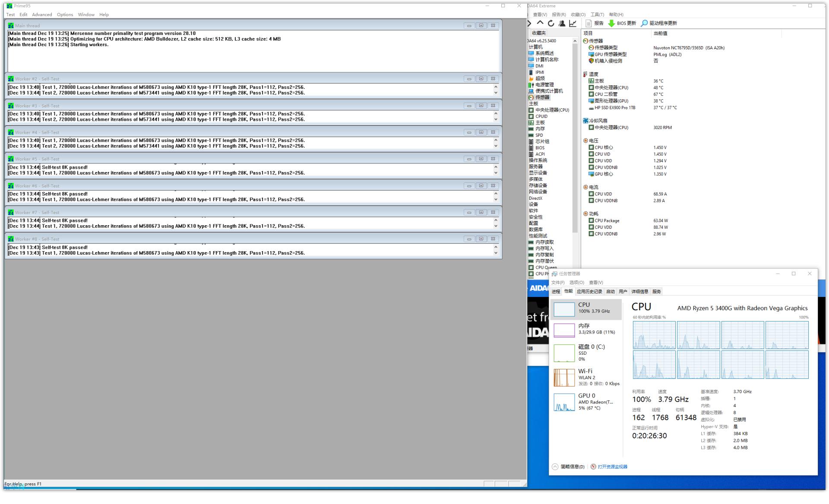Restore the Worker #5 Self-Test subwindow button

481,159
